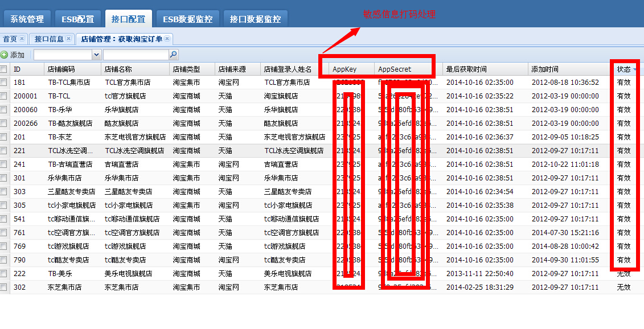644x329 pixels.
Task: Check the row with ID 241
Action: click(3, 164)
